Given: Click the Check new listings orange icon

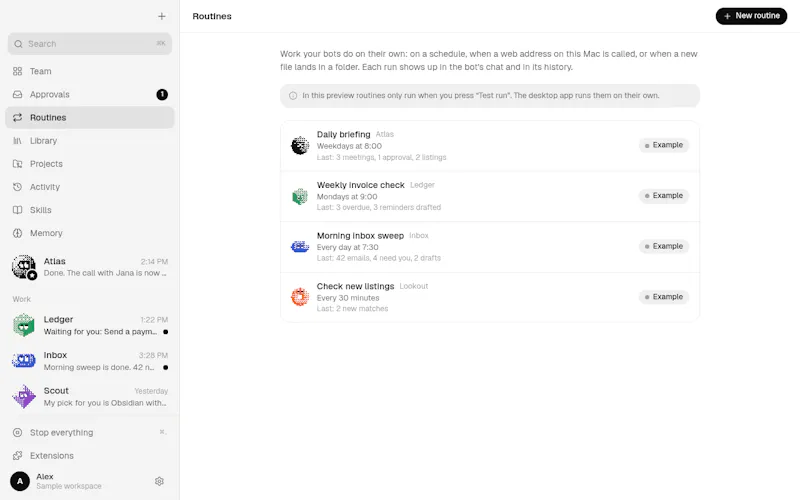Looking at the screenshot, I should tap(300, 297).
